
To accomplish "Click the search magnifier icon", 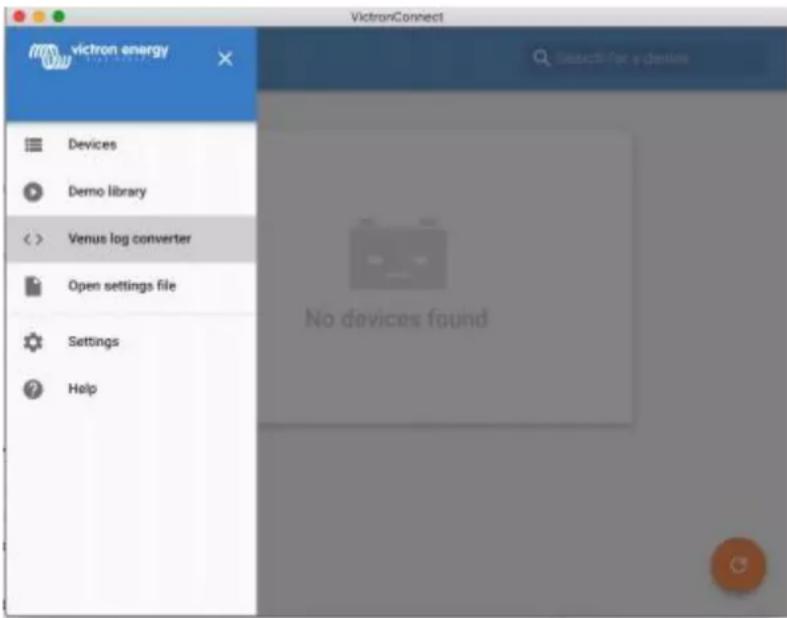I will 541,58.
